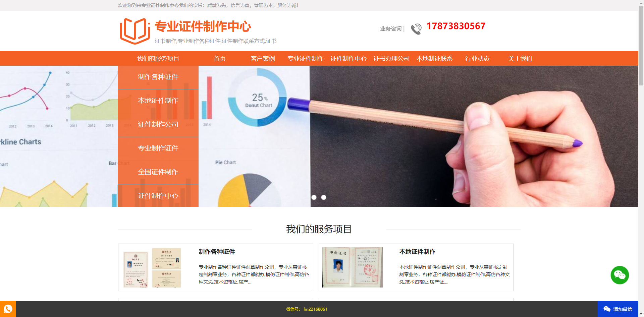
Task: Click the scrollbar down arrow at bottom right
Action: [x=641, y=314]
